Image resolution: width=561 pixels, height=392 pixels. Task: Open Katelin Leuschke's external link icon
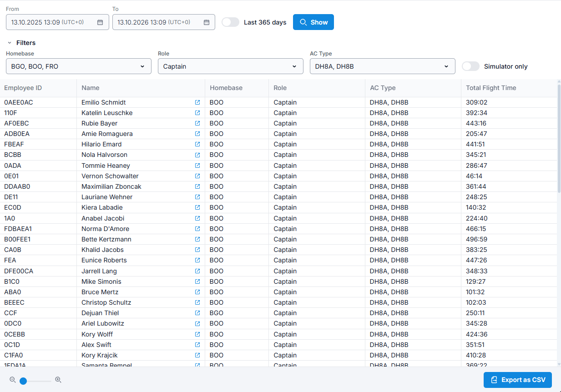[197, 113]
